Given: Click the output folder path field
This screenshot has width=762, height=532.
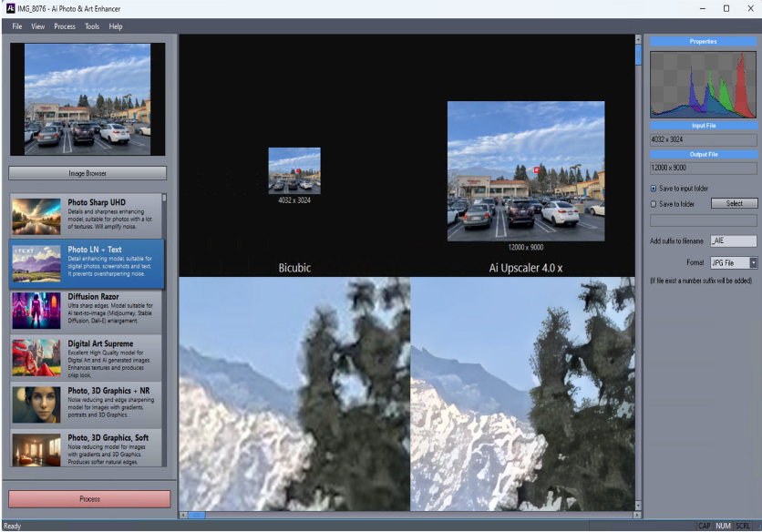Looking at the screenshot, I should 703,220.
